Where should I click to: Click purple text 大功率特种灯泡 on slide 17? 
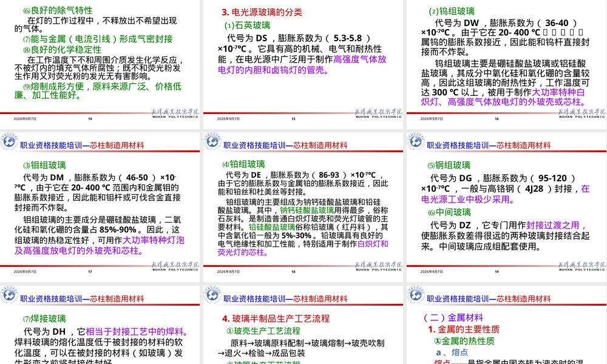point(154,240)
